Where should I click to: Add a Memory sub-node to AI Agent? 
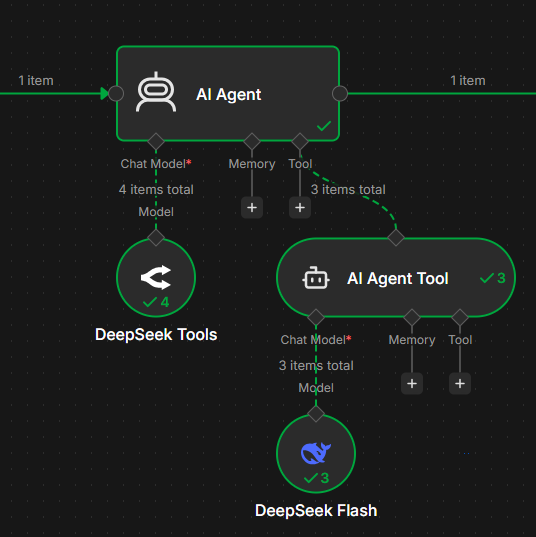click(x=252, y=208)
